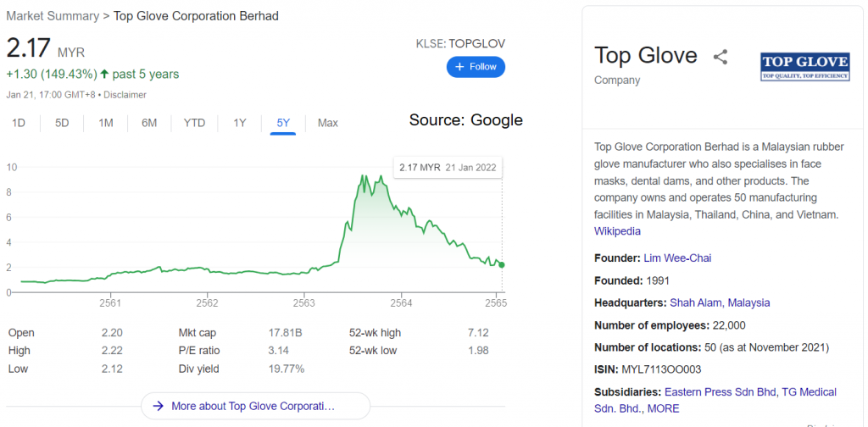868x427 pixels.
Task: Click the green up-arrow past 5 years indicator
Action: pos(104,74)
